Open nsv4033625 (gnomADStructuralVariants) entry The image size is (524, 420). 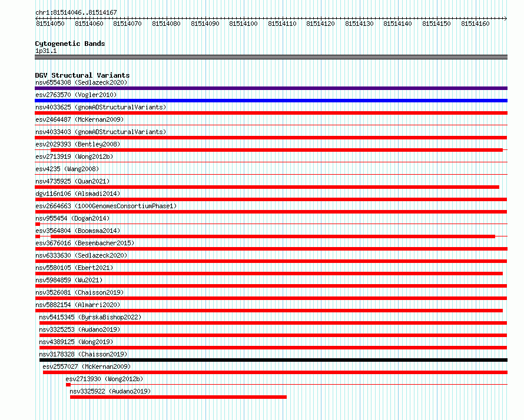101,107
